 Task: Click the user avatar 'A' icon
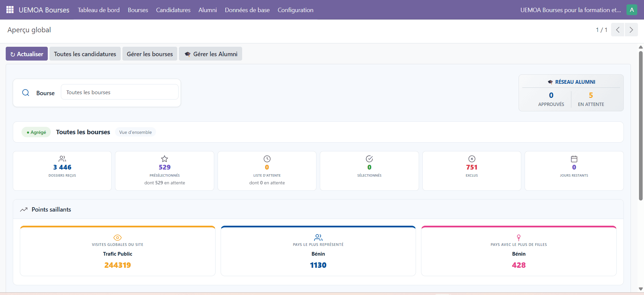632,10
